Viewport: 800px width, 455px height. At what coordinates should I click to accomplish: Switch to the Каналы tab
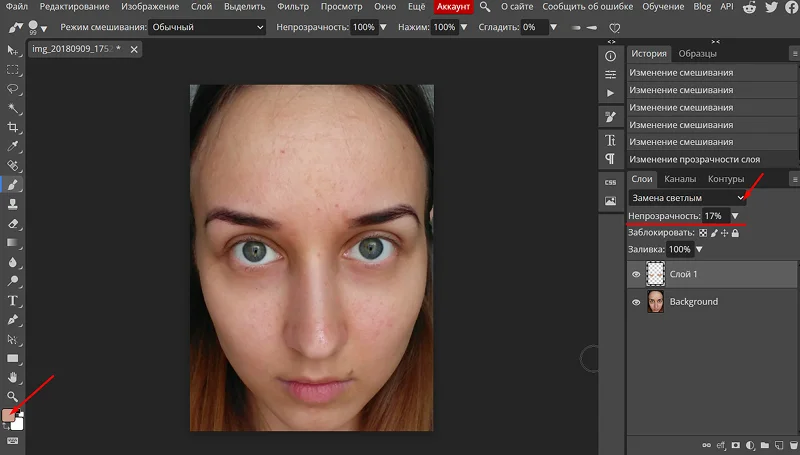pos(680,179)
